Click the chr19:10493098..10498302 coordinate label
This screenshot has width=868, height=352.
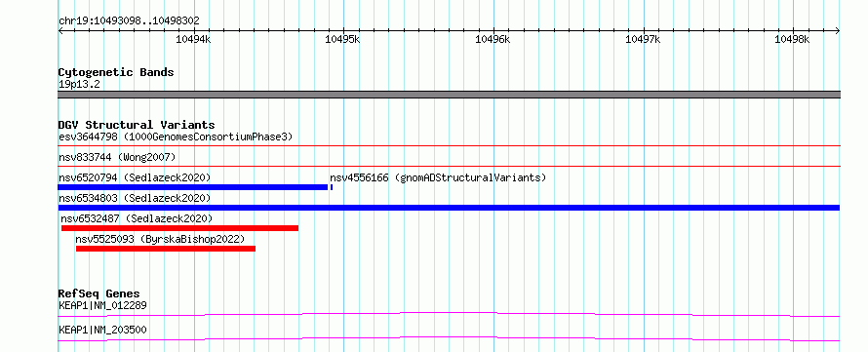pyautogui.click(x=129, y=21)
